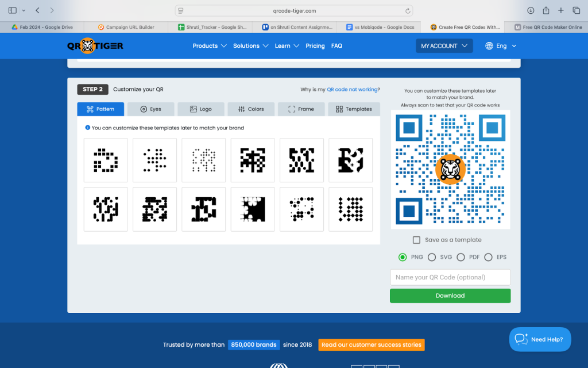Open the Colors tab
Viewport: 588px width, 368px height.
250,109
